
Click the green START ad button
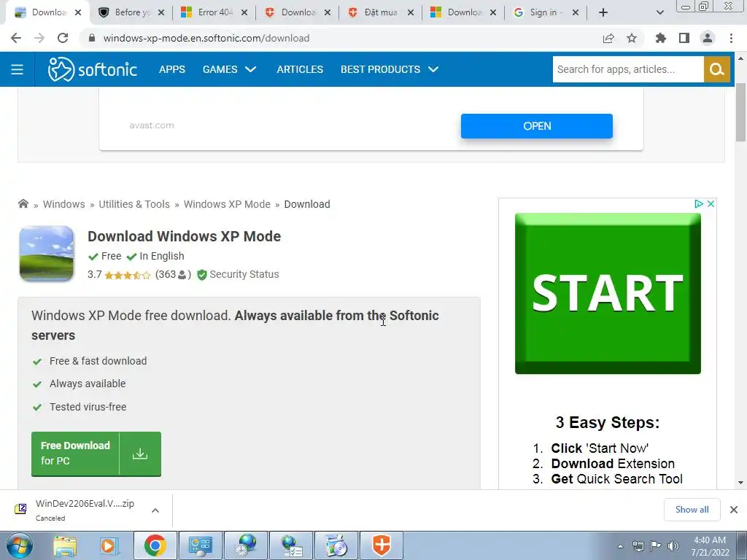[608, 293]
